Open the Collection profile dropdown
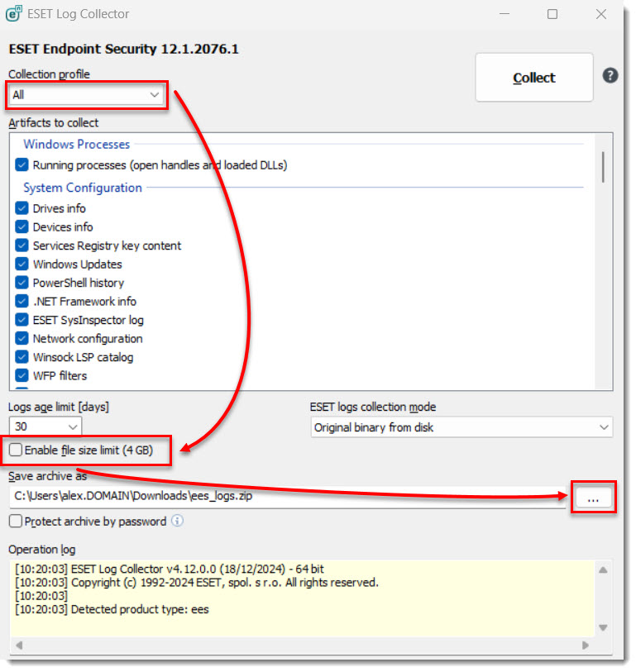The height and width of the screenshot is (672, 636). [87, 95]
